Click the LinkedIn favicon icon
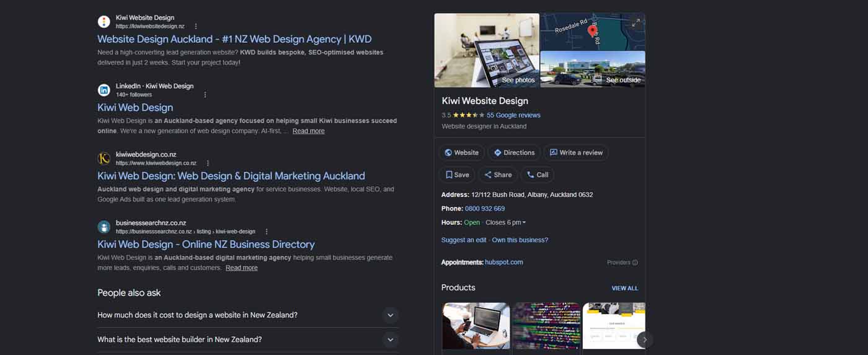The height and width of the screenshot is (355, 868). (104, 90)
